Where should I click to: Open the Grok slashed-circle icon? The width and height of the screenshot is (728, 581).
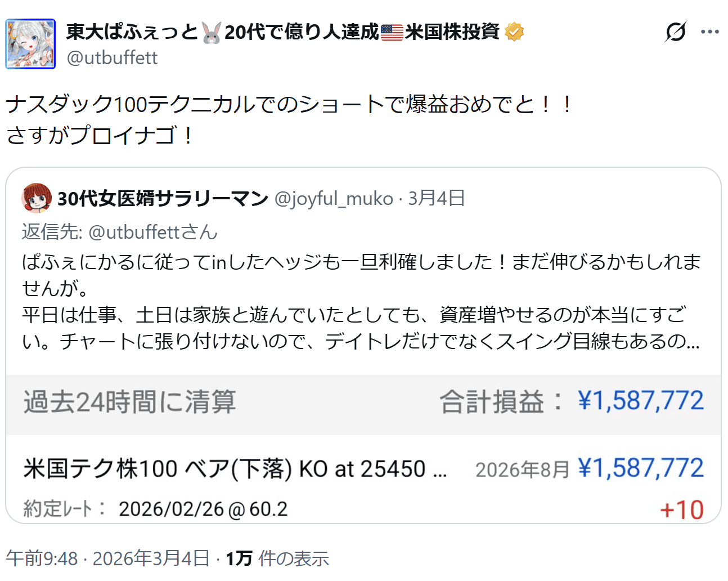(675, 32)
